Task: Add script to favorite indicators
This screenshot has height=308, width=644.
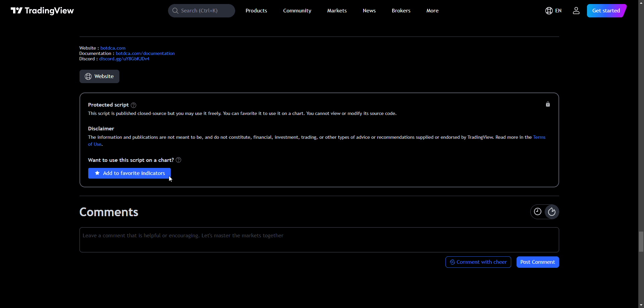Action: (x=129, y=173)
